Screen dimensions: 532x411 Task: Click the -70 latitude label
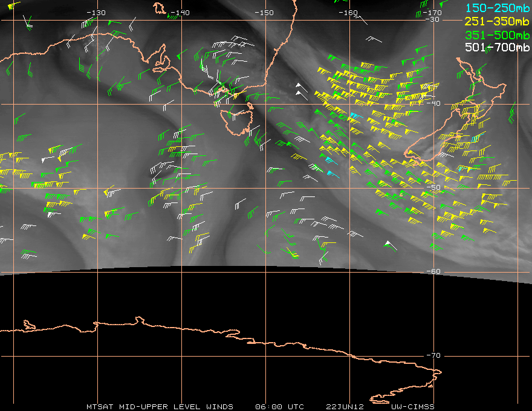tap(433, 355)
